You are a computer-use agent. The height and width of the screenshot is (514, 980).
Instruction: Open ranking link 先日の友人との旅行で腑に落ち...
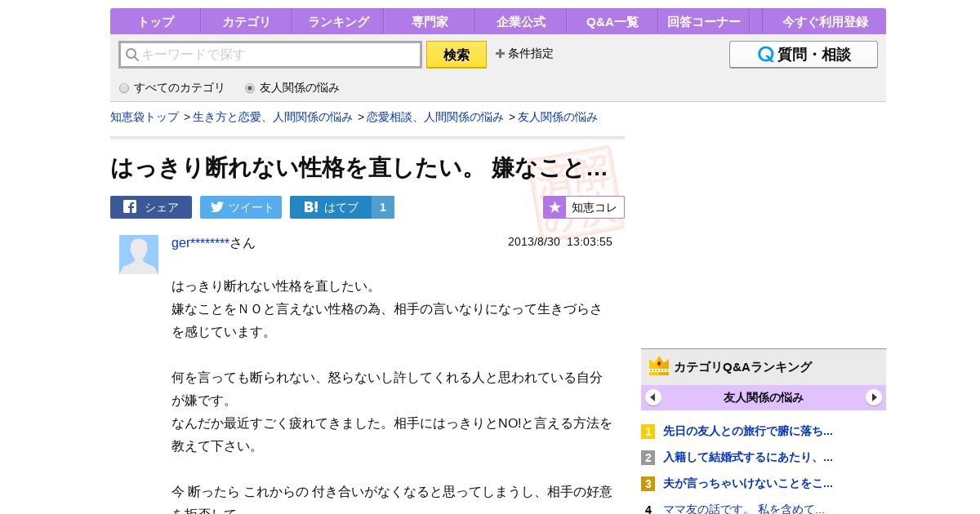pos(748,431)
